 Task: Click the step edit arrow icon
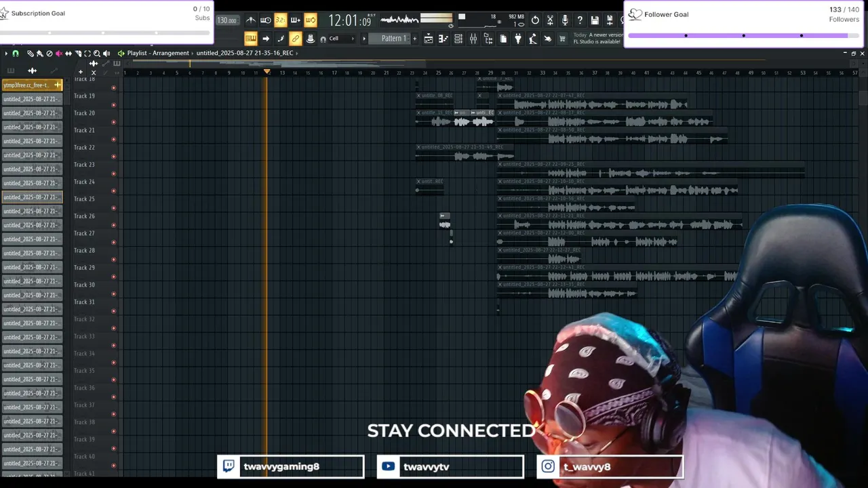coord(266,39)
